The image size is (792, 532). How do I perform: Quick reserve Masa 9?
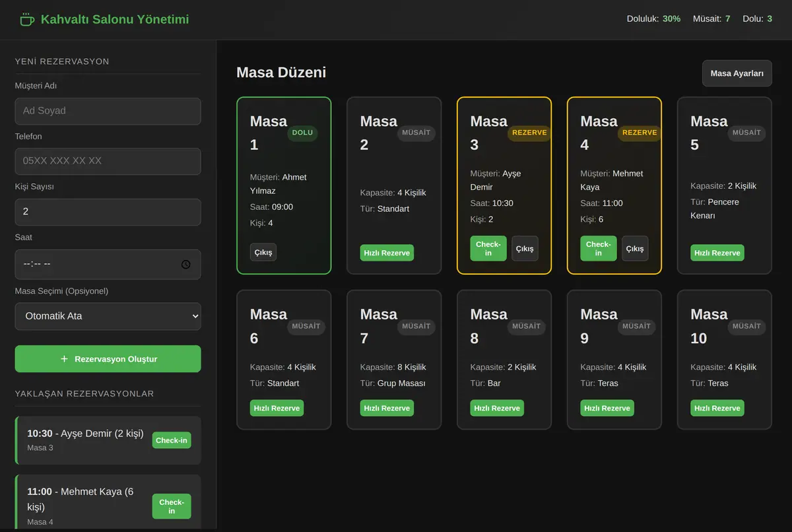click(607, 408)
